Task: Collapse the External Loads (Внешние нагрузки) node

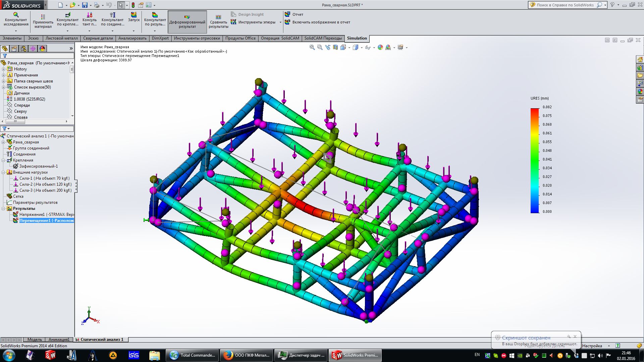Action: point(4,172)
